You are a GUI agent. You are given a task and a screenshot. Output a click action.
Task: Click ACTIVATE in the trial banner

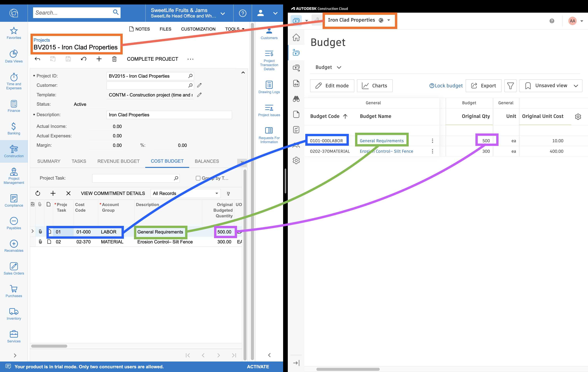pyautogui.click(x=258, y=367)
